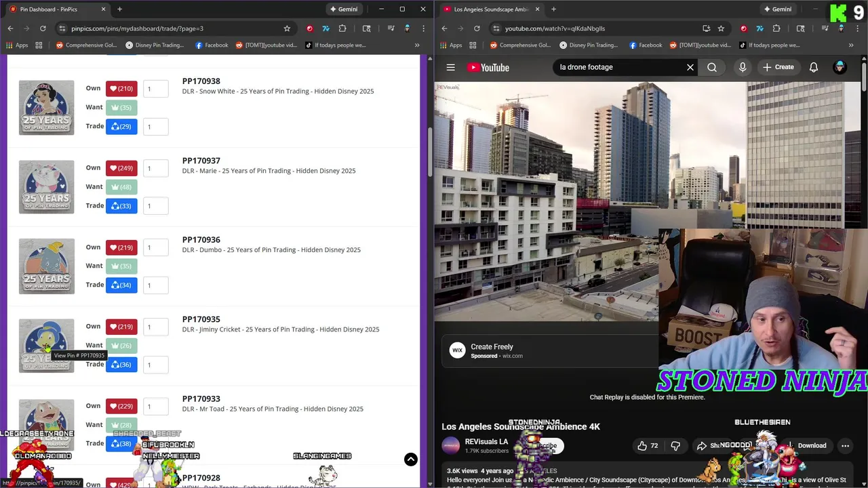Open pin link PP170933

click(201, 399)
